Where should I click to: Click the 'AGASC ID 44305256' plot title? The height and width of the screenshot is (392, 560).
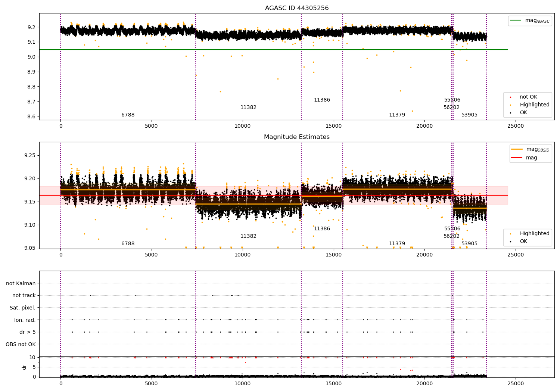click(297, 8)
